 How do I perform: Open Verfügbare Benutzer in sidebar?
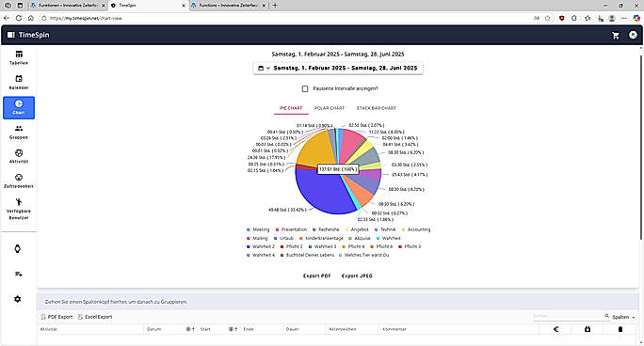pos(19,209)
